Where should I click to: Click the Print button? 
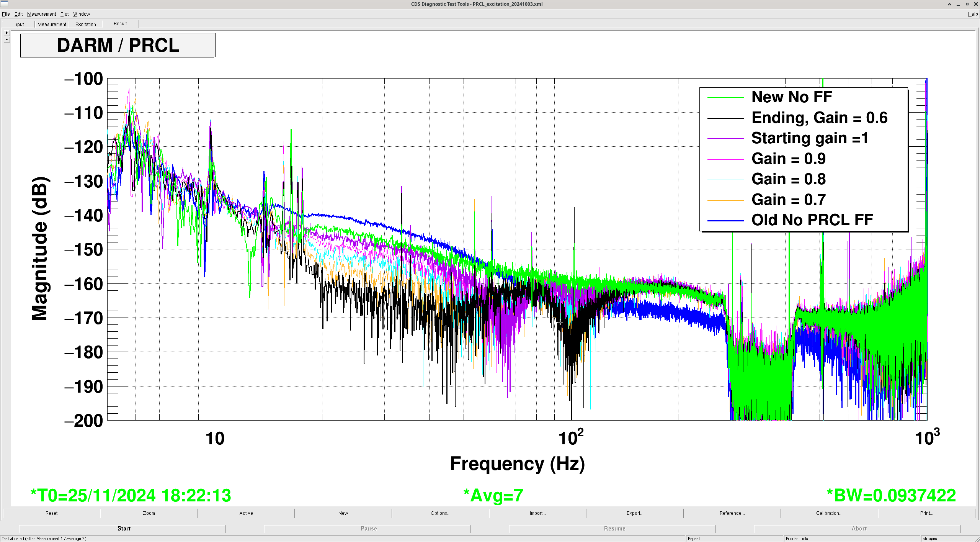(927, 513)
